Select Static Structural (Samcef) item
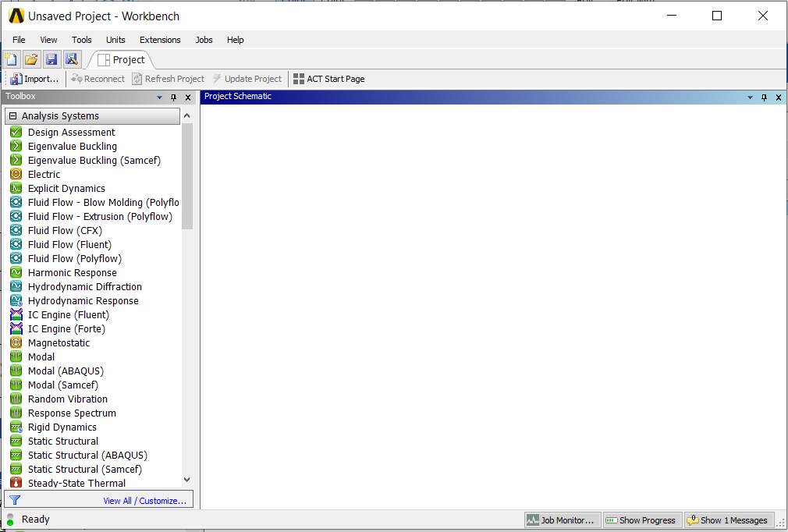 pyautogui.click(x=85, y=470)
